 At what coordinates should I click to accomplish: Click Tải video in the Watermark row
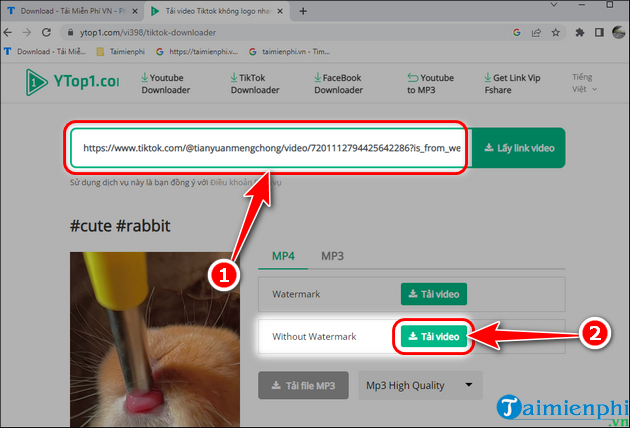434,294
